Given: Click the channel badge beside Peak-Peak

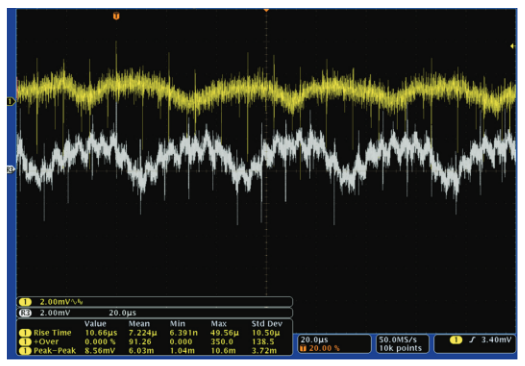Looking at the screenshot, I should (25, 351).
